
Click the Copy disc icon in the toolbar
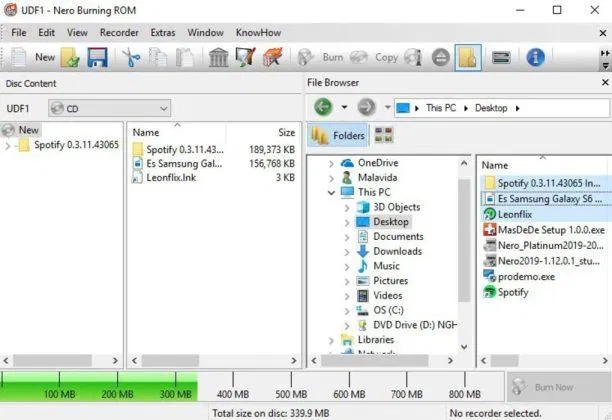359,58
